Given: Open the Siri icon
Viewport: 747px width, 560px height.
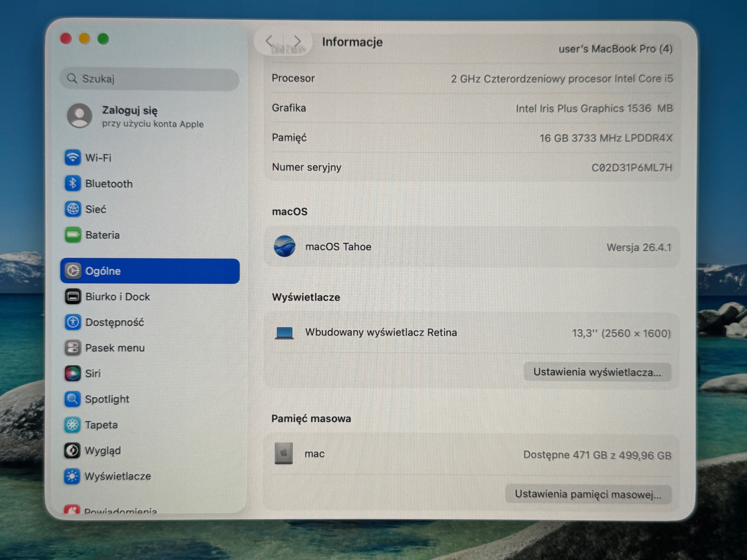Looking at the screenshot, I should pyautogui.click(x=73, y=373).
